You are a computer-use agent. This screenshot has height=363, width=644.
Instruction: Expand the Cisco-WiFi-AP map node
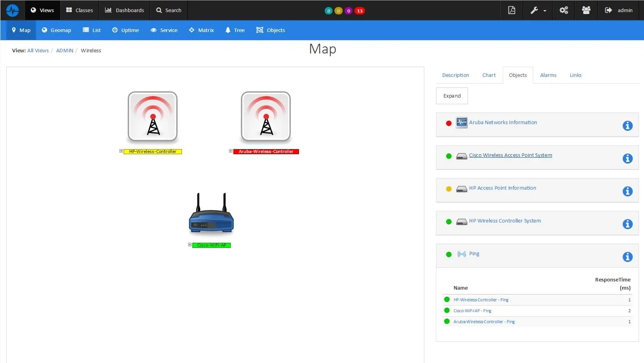pyautogui.click(x=190, y=245)
